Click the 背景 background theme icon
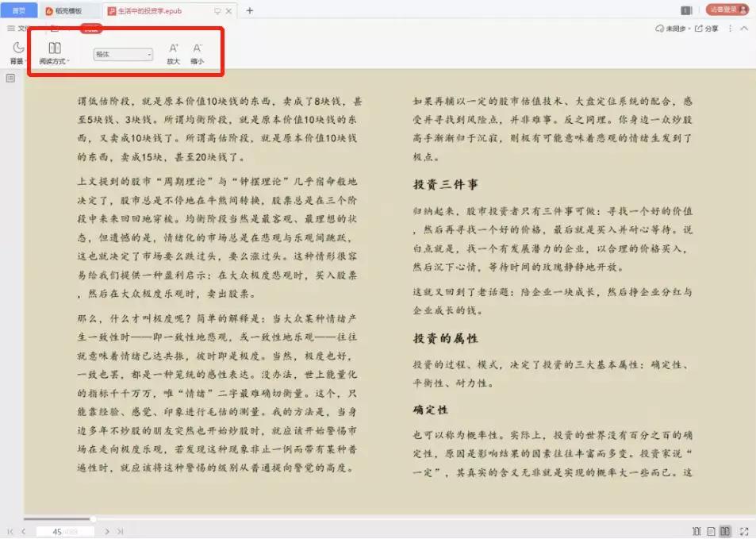This screenshot has width=756, height=539. coord(17,49)
